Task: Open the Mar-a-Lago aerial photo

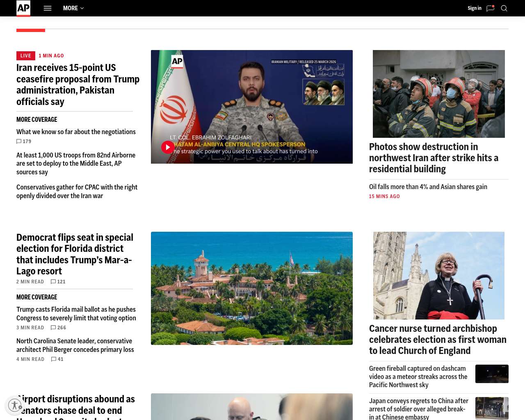Action: 252,288
